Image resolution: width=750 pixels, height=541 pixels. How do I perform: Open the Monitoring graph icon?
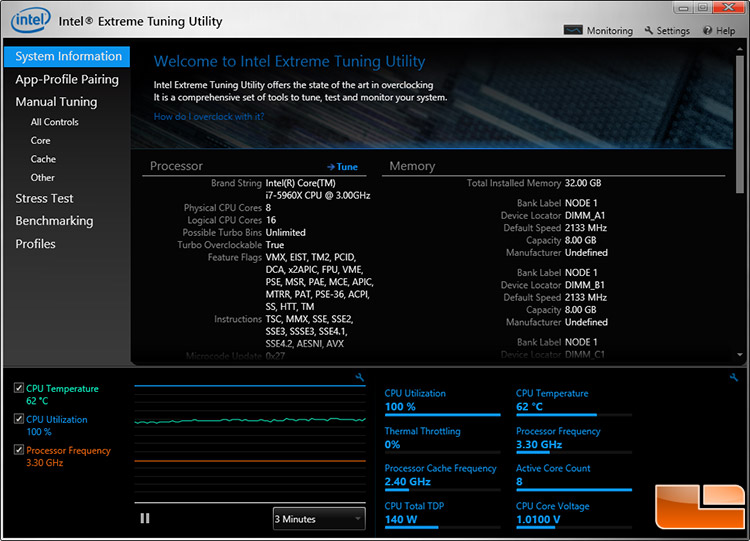(x=573, y=30)
